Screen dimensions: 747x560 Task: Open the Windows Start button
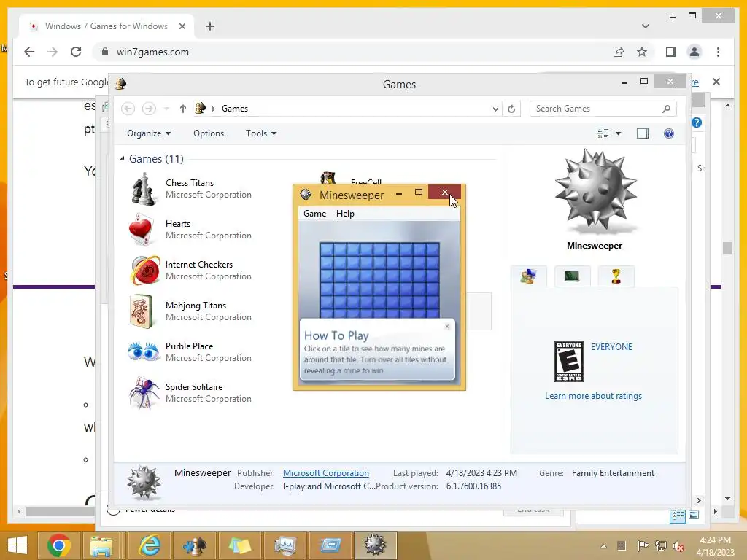[x=18, y=545]
